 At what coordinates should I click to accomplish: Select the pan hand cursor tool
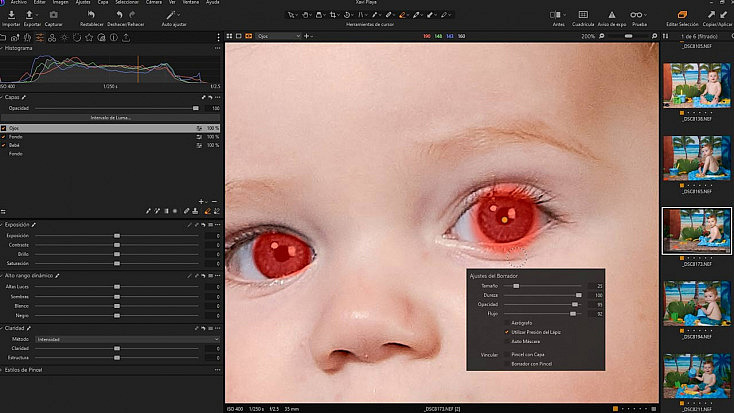[x=305, y=15]
